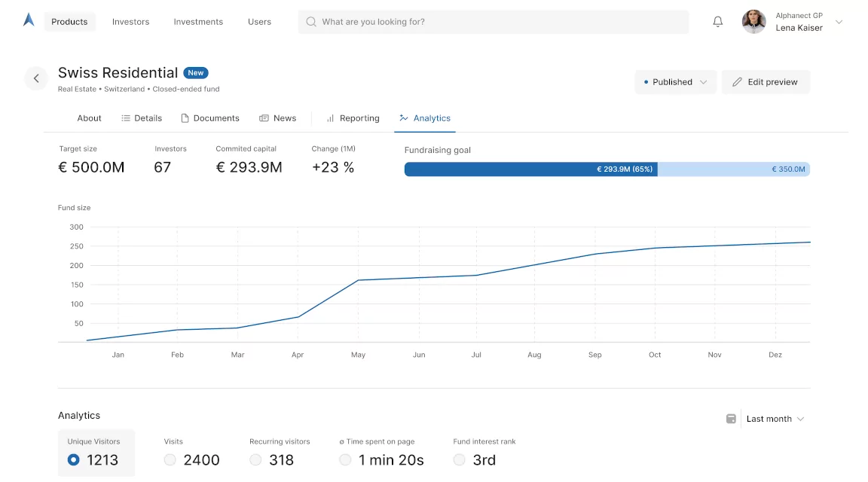This screenshot has width=868, height=482.
Task: Click the '2400' visits value
Action: coord(201,460)
